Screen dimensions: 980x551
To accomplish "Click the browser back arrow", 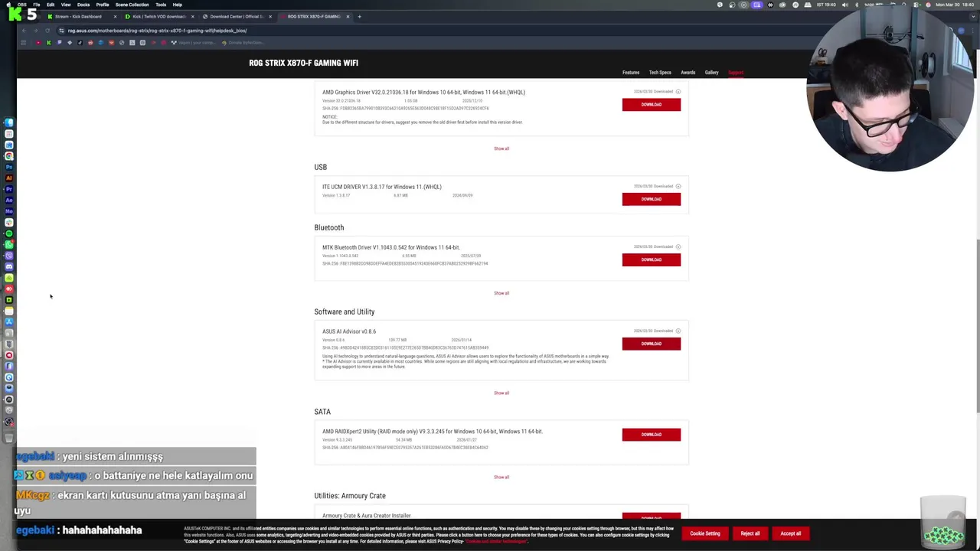I will pyautogui.click(x=24, y=31).
